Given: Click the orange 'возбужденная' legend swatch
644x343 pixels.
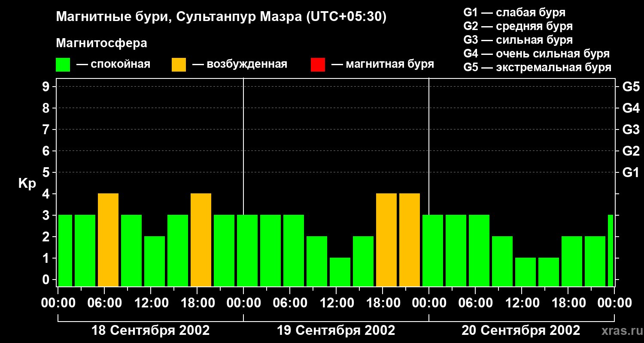Looking at the screenshot, I should click(179, 64).
